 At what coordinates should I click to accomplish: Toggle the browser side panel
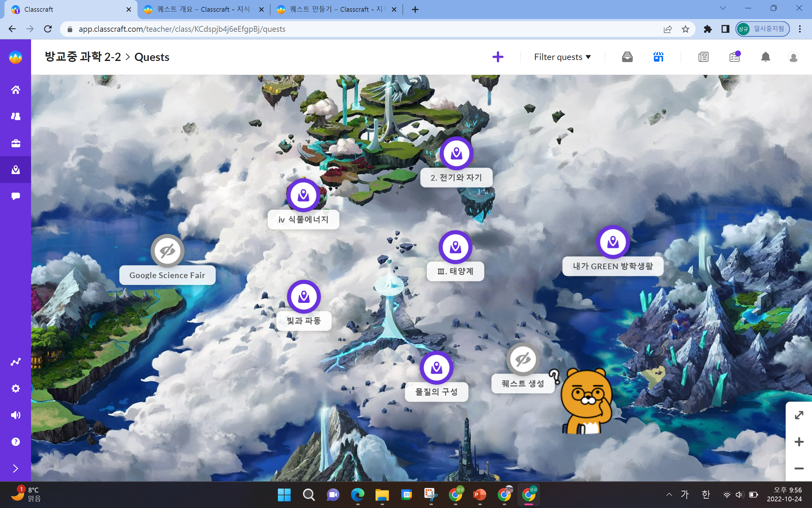[725, 29]
